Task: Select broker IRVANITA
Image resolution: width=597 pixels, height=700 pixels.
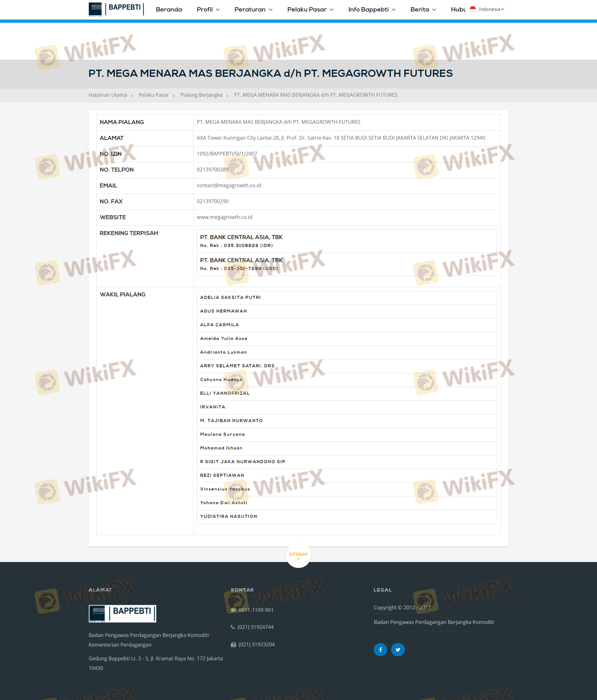Action: (347, 407)
